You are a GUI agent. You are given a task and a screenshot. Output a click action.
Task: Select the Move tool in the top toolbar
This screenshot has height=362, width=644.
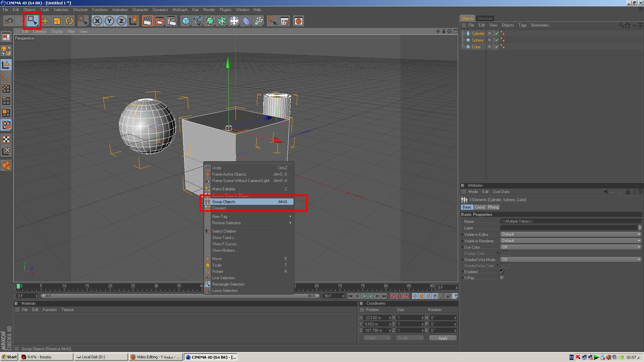[x=45, y=21]
